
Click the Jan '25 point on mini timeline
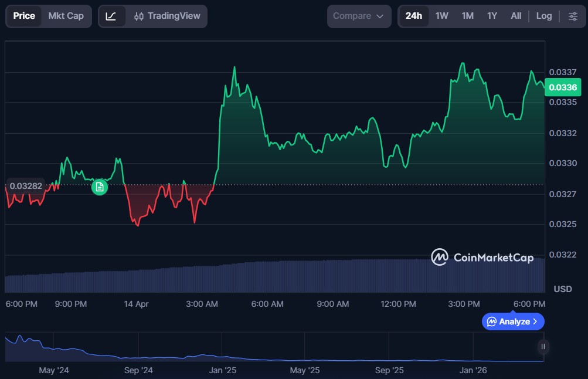[x=222, y=370]
